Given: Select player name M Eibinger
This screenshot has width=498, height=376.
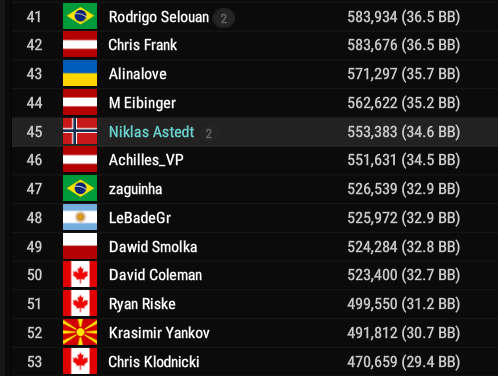Looking at the screenshot, I should tap(142, 103).
